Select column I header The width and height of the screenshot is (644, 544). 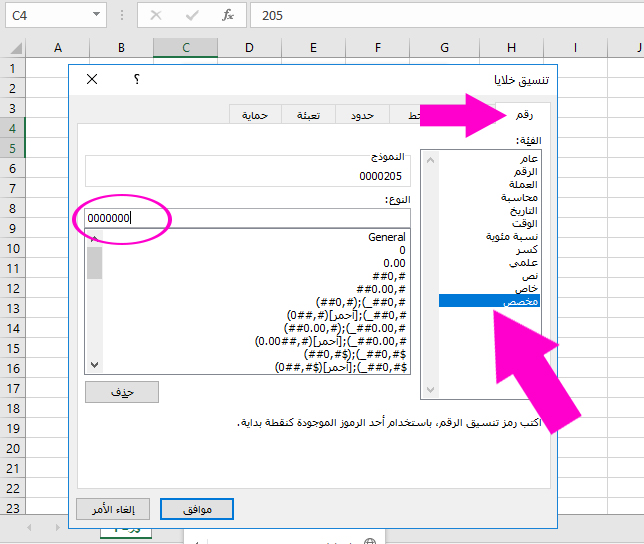coord(575,48)
